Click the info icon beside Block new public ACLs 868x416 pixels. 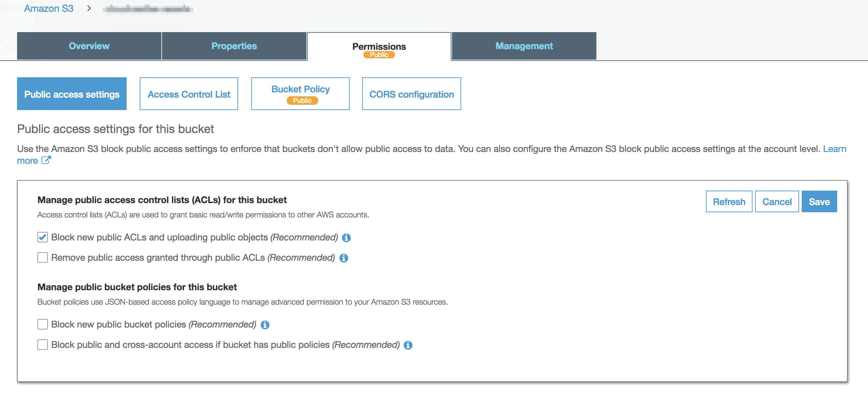point(346,237)
